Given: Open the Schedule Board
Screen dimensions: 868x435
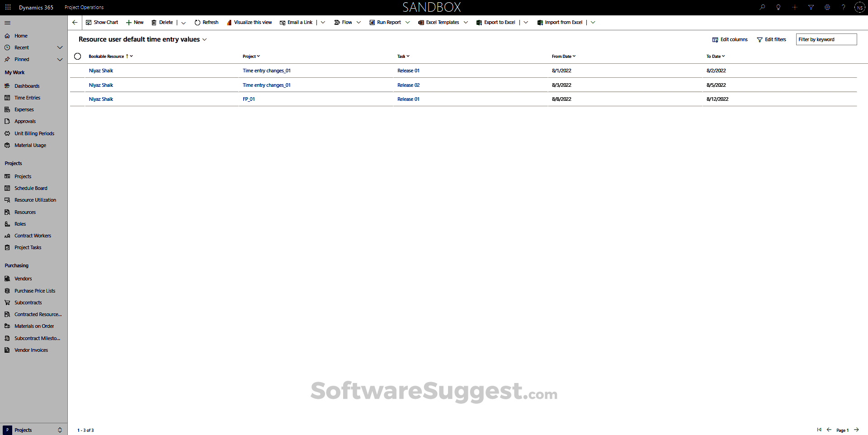Looking at the screenshot, I should click(x=30, y=188).
